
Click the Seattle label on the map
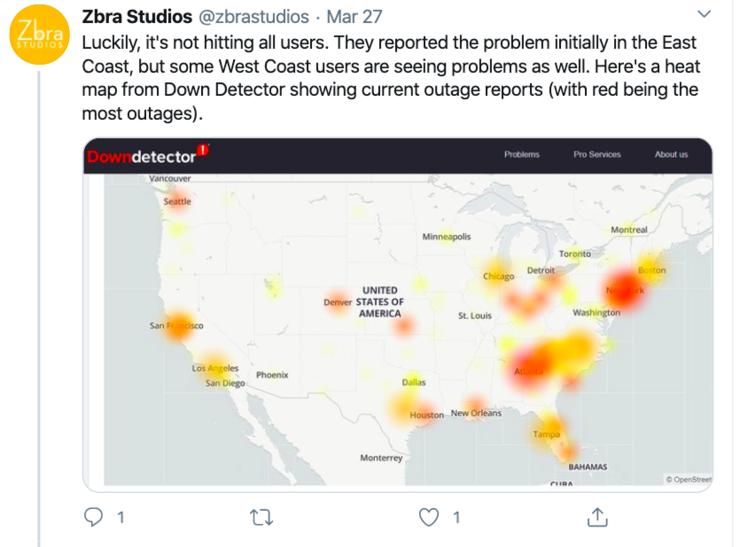pyautogui.click(x=177, y=201)
